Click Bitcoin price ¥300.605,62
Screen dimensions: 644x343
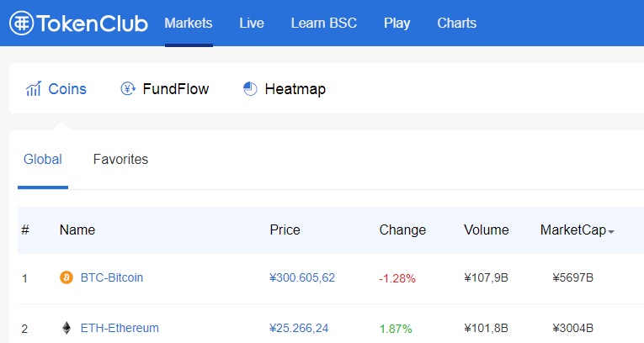coord(302,278)
